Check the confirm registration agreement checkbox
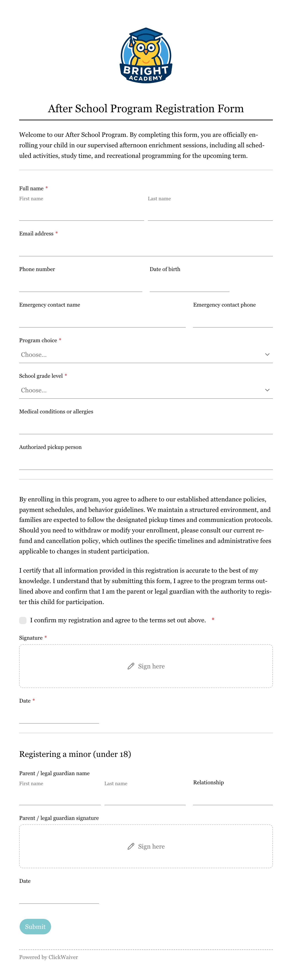 [23, 620]
